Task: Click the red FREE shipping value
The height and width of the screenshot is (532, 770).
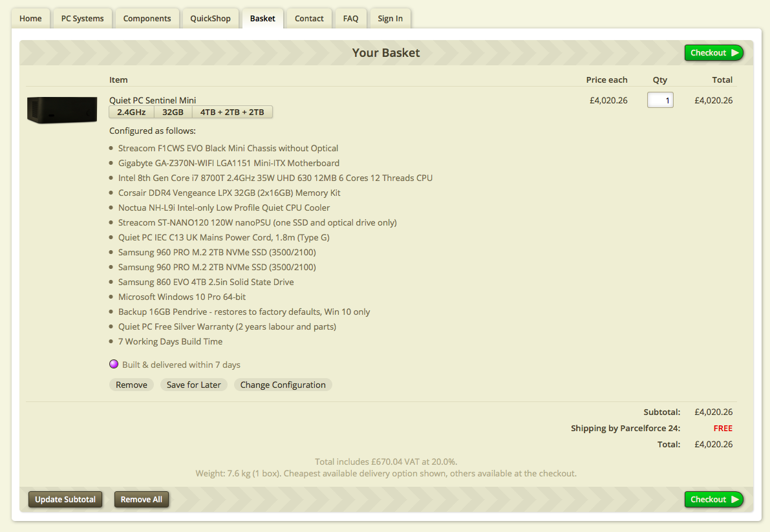Action: click(723, 428)
